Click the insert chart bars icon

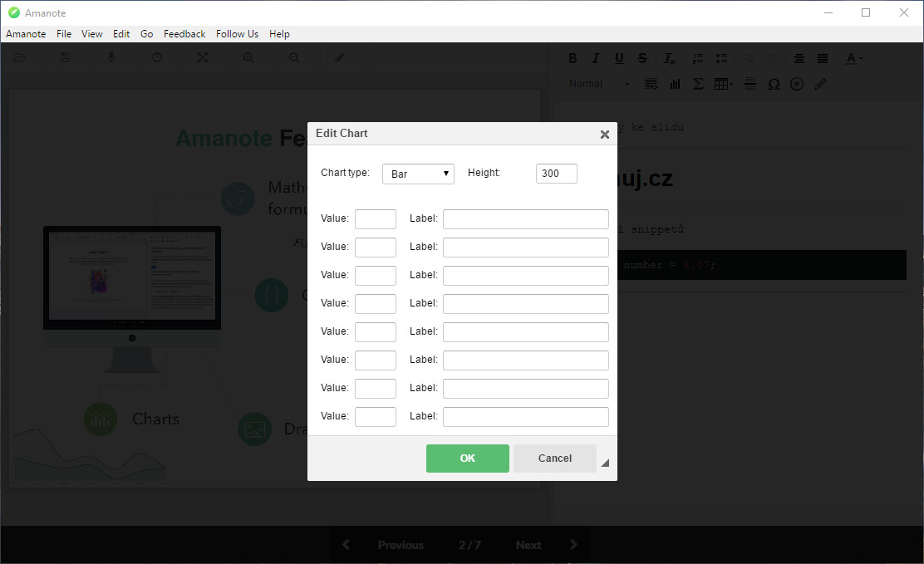point(675,84)
